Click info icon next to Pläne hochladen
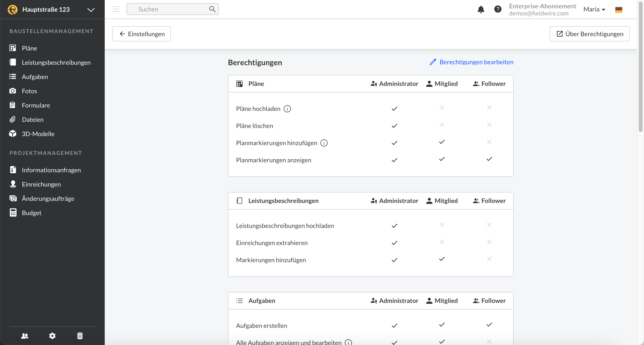 pos(287,109)
